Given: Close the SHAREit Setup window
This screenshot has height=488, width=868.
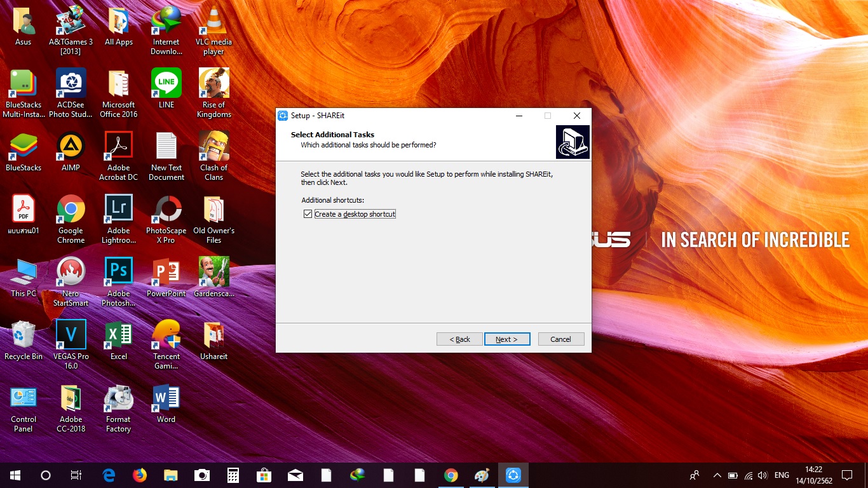Looking at the screenshot, I should (577, 116).
